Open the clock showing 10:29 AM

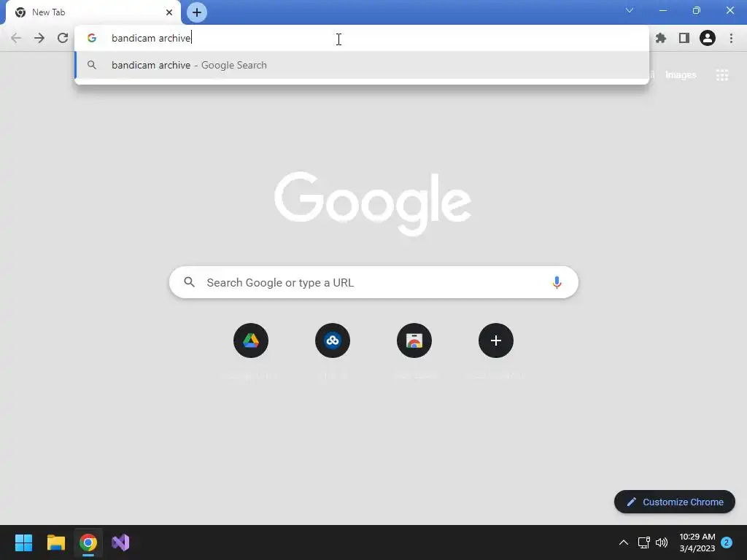[x=697, y=542]
